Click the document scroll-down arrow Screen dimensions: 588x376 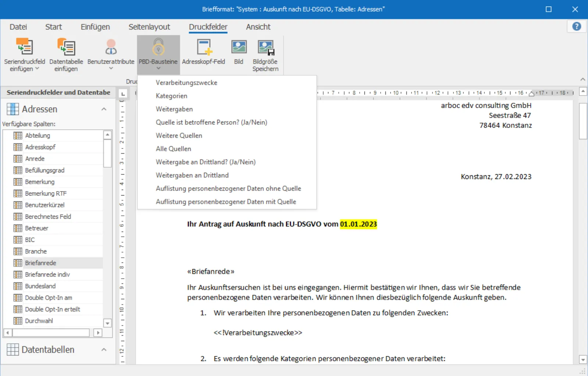pyautogui.click(x=583, y=359)
